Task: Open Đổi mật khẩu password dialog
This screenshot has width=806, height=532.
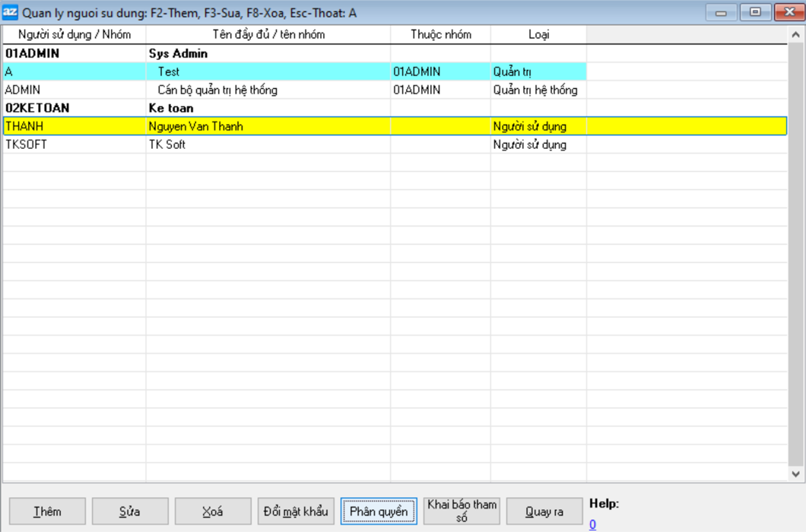Action: pyautogui.click(x=296, y=511)
